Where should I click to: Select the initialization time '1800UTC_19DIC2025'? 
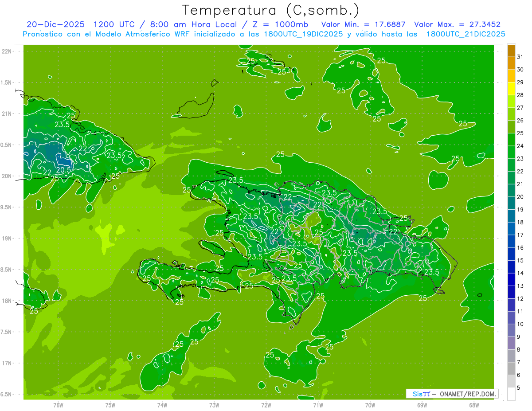tap(301, 34)
